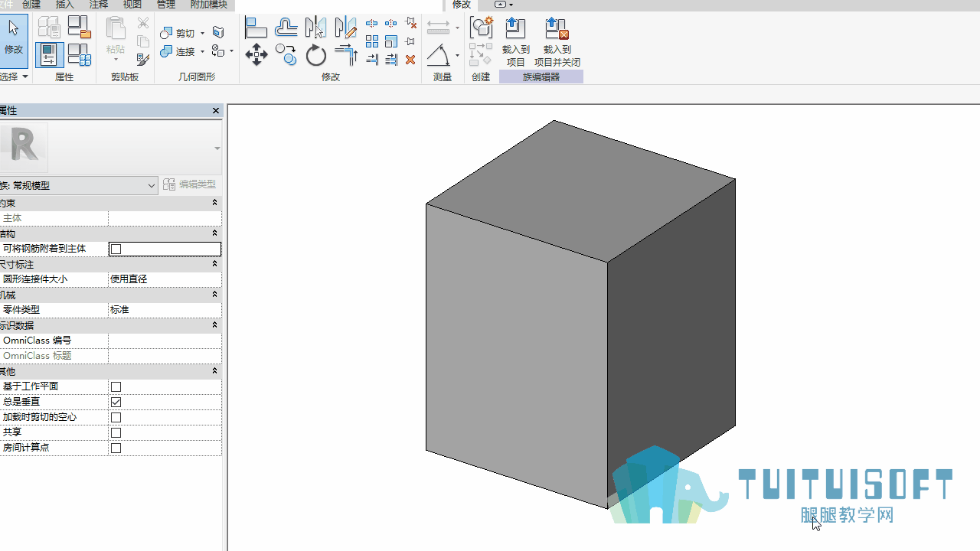Image resolution: width=980 pixels, height=551 pixels.
Task: Click the 编辑类型 button
Action: 190,184
